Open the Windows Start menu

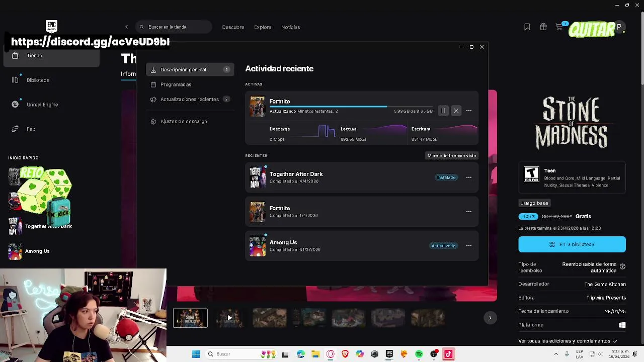[196, 354]
